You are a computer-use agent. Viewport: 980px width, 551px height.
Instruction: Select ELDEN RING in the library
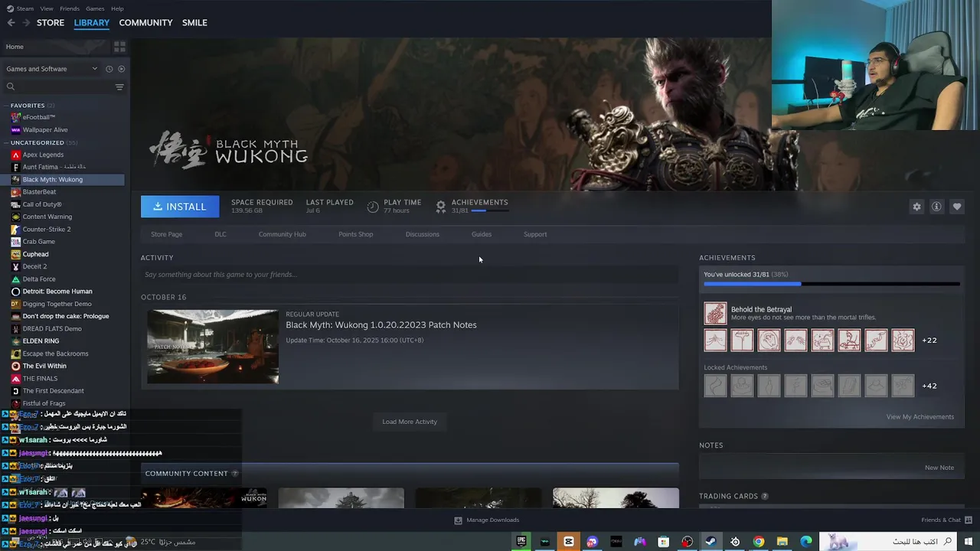pyautogui.click(x=41, y=341)
